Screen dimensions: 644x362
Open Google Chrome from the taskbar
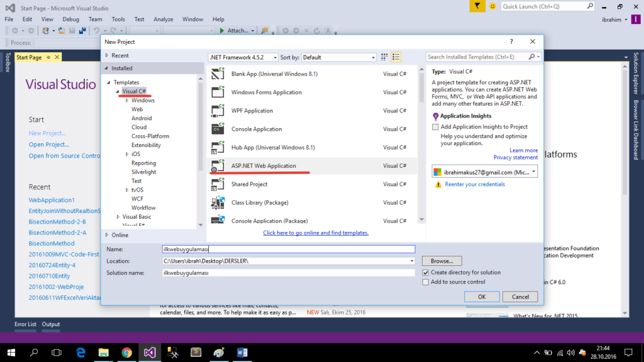pyautogui.click(x=126, y=353)
